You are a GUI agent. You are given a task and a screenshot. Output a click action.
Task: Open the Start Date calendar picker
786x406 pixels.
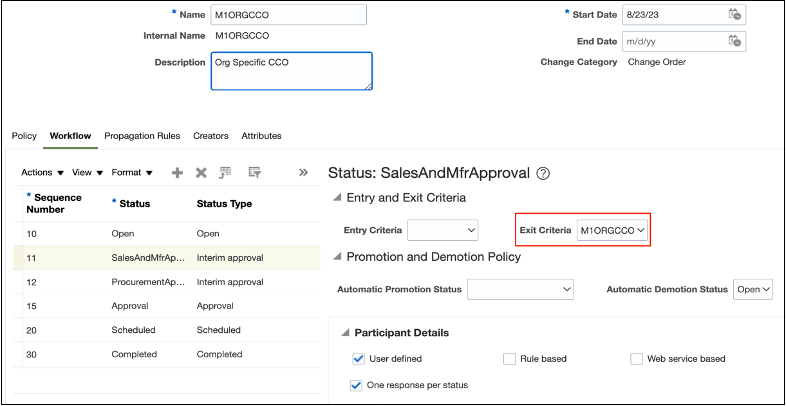(x=735, y=15)
